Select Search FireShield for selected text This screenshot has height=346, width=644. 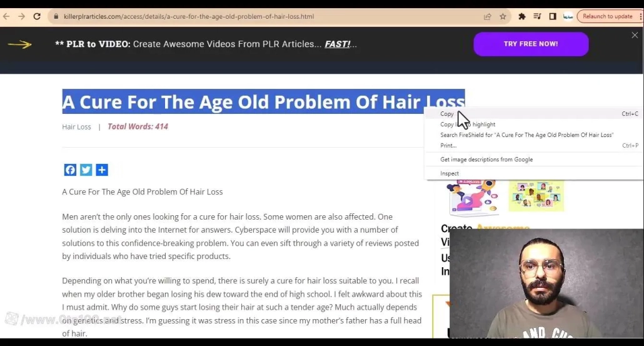pos(526,135)
